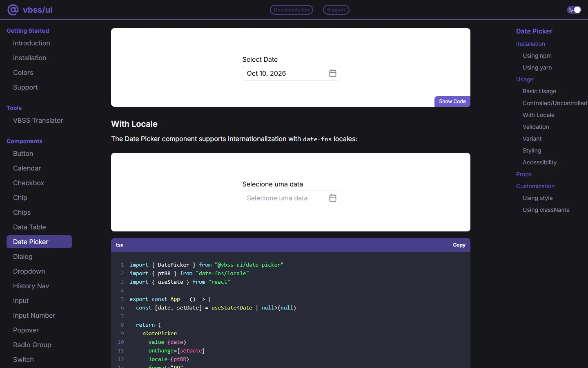Navigate to Popover component
Screen dimensions: 588x368
click(x=26, y=330)
